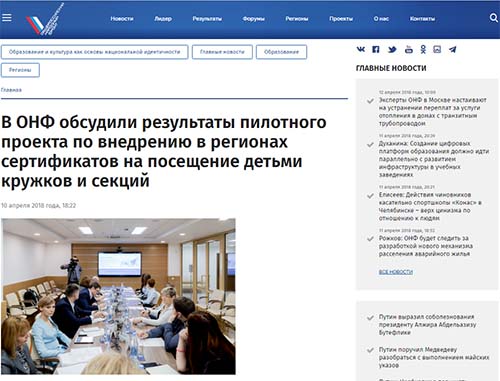Screen dimensions: 500x381
Task: Follow the Главная breadcrumb link
Action: [x=11, y=90]
